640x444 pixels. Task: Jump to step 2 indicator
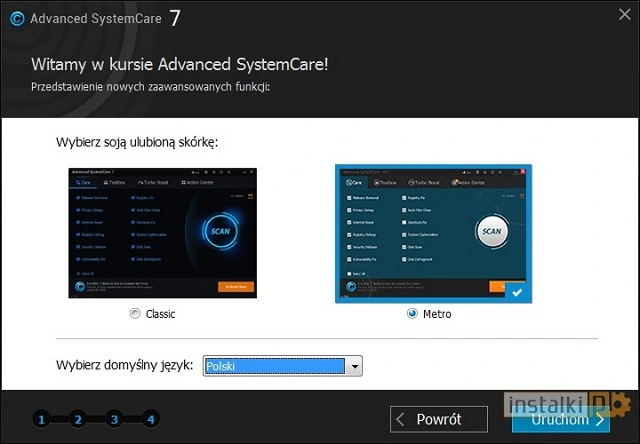pos(78,419)
